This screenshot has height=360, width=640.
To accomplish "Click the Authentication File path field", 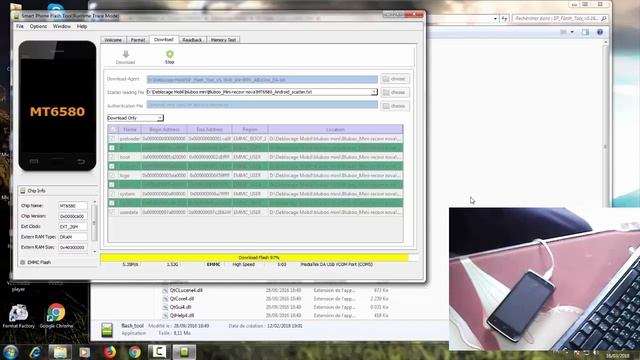I will click(x=262, y=105).
